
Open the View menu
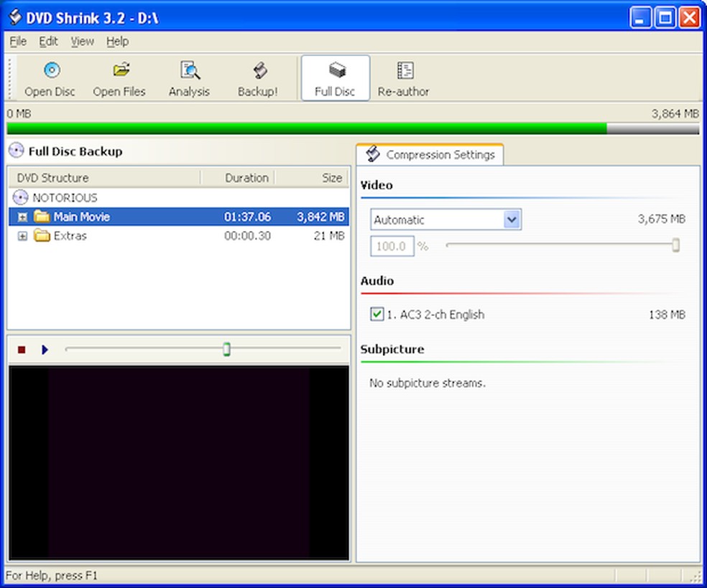coord(82,42)
